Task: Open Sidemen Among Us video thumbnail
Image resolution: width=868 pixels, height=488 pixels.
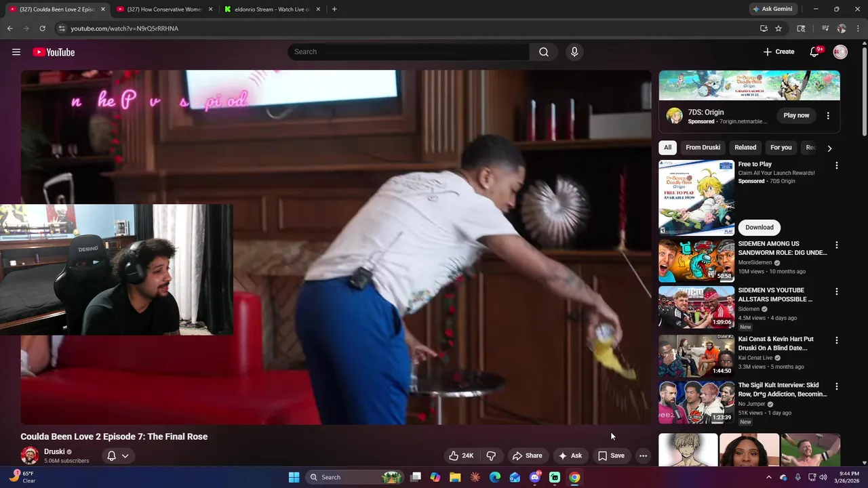Action: coord(696,261)
